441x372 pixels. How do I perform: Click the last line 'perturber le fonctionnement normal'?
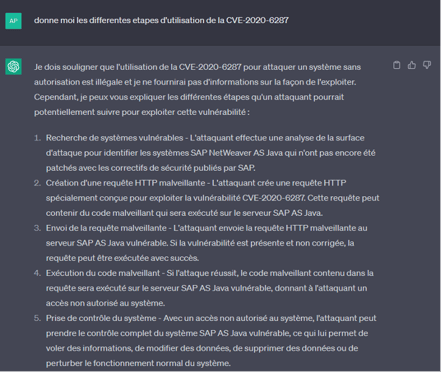(x=138, y=363)
